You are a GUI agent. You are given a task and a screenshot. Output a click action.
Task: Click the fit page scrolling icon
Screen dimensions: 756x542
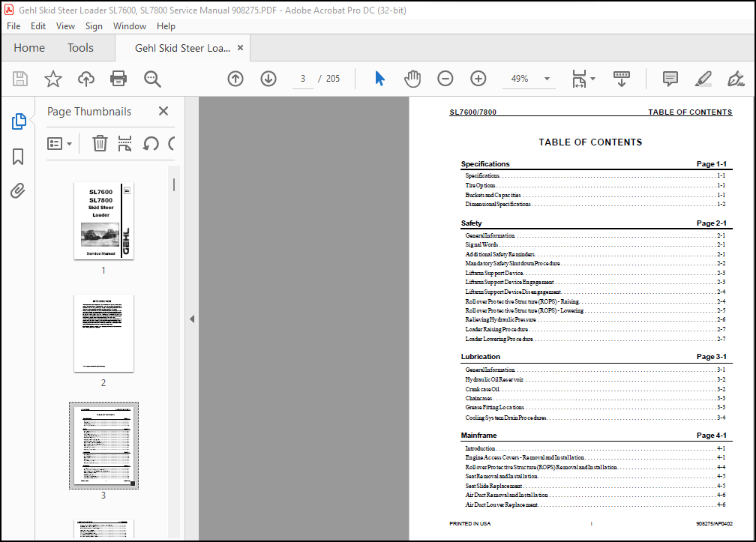(x=579, y=79)
